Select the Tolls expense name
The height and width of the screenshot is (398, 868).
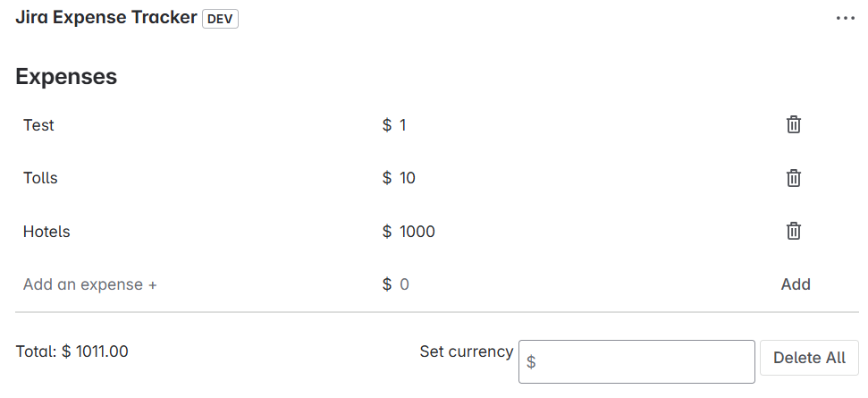tap(40, 178)
